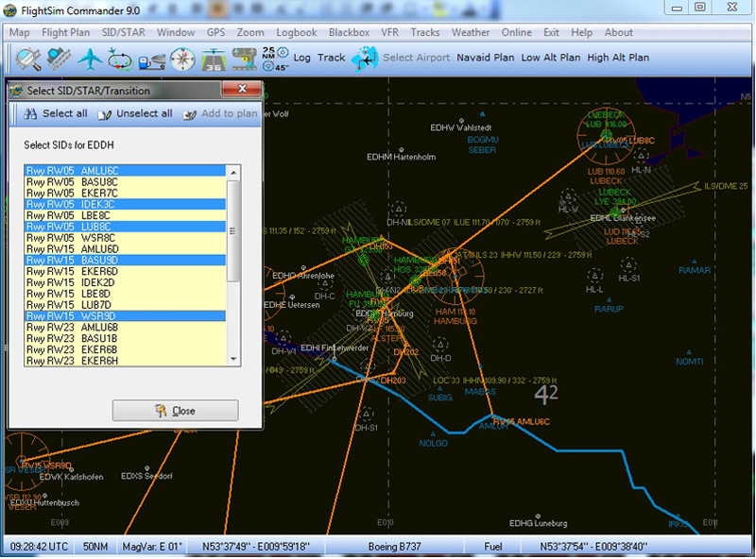Open the Zoom menu
The height and width of the screenshot is (559, 756).
pyautogui.click(x=250, y=33)
